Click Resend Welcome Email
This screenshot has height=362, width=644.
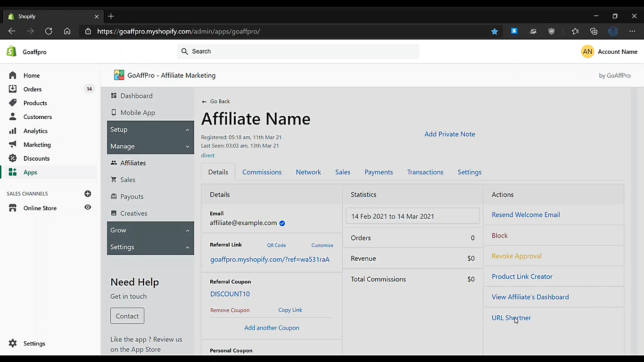[526, 214]
